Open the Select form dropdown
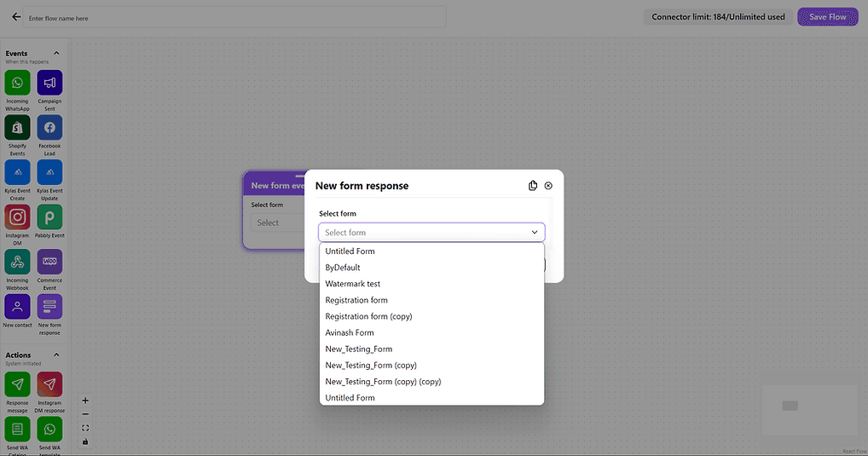 [x=431, y=233]
